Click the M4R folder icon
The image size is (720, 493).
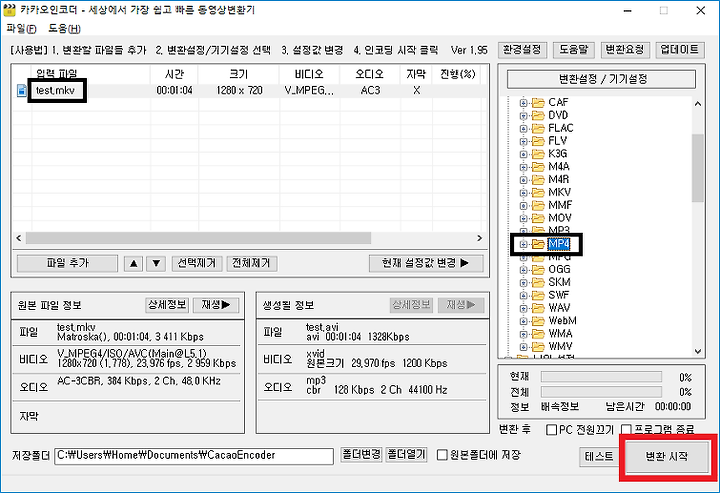pyautogui.click(x=538, y=179)
